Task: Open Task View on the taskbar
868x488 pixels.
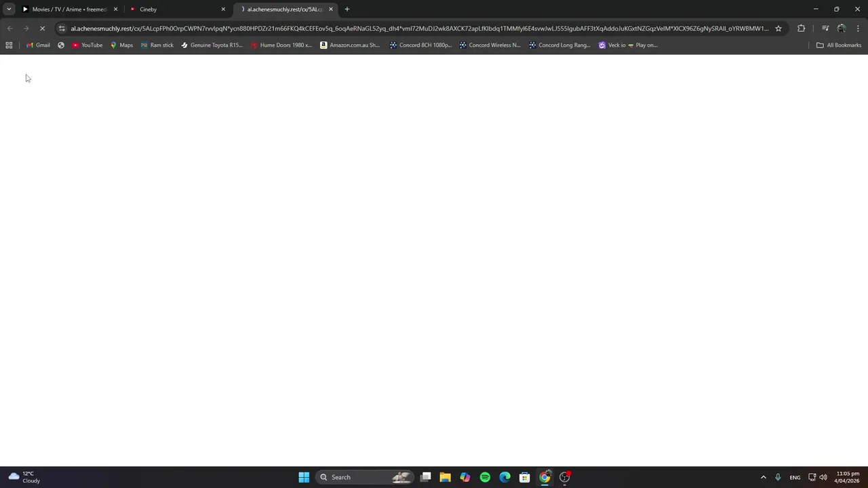Action: tap(425, 477)
